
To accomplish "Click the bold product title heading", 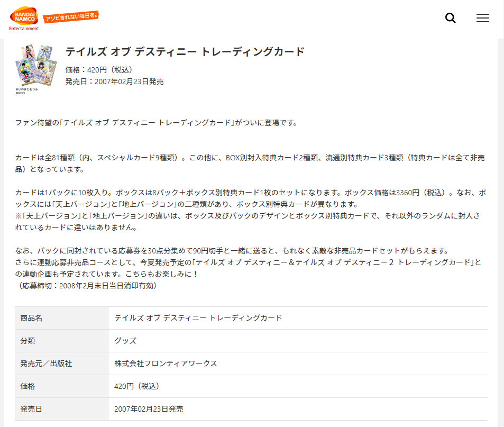I will (185, 52).
